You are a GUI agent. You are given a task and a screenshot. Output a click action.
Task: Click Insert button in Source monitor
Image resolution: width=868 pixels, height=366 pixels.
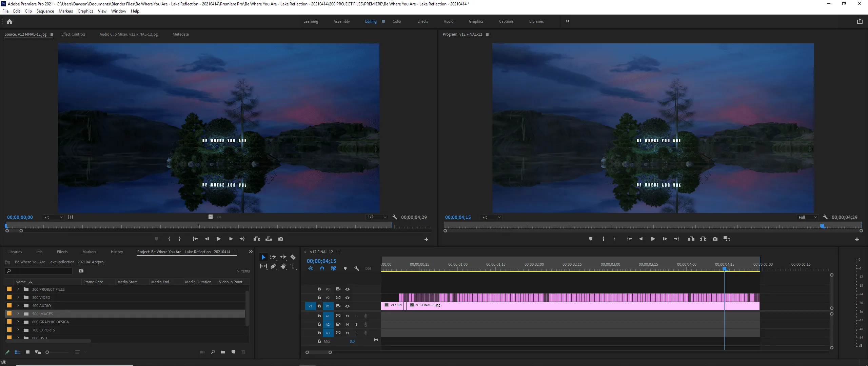[x=257, y=239]
